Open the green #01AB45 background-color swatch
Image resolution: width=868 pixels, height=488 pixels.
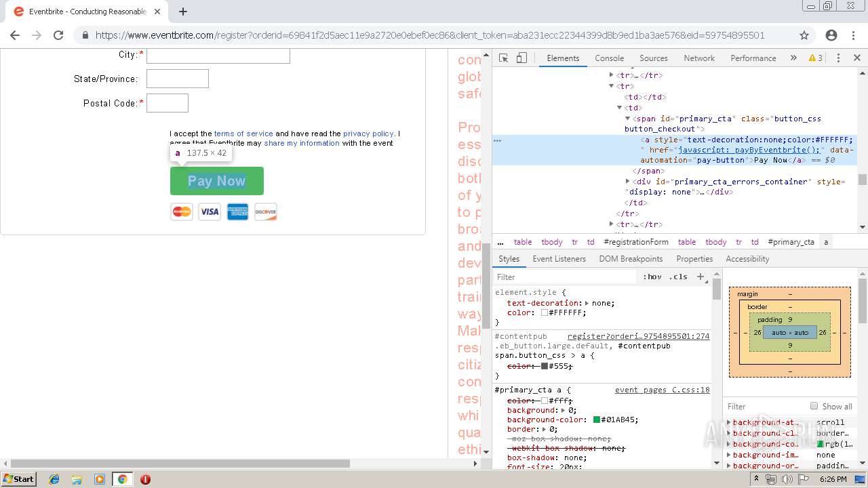[x=597, y=420]
